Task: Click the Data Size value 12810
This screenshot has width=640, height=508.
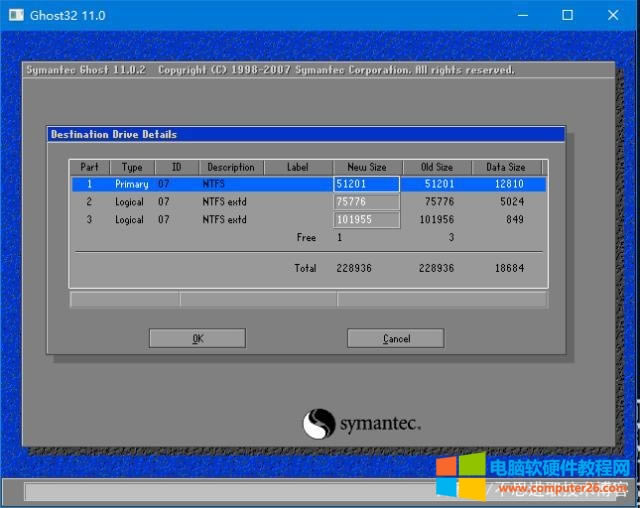Action: coord(509,184)
